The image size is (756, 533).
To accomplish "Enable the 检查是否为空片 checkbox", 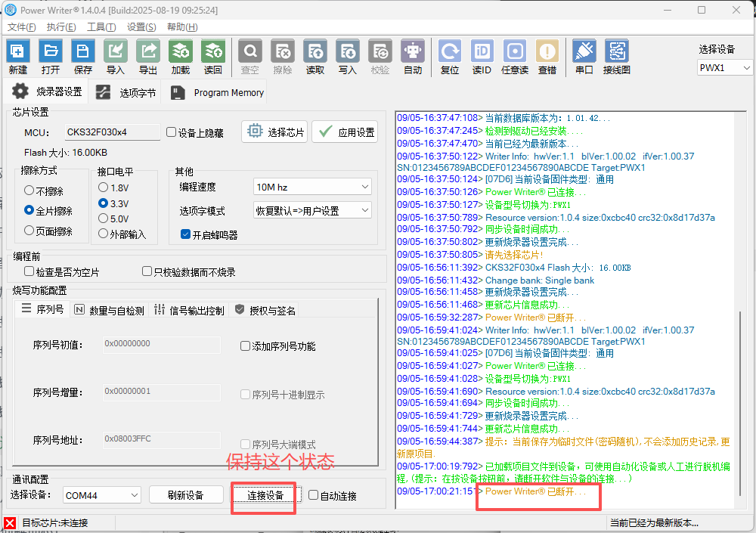I will click(29, 271).
